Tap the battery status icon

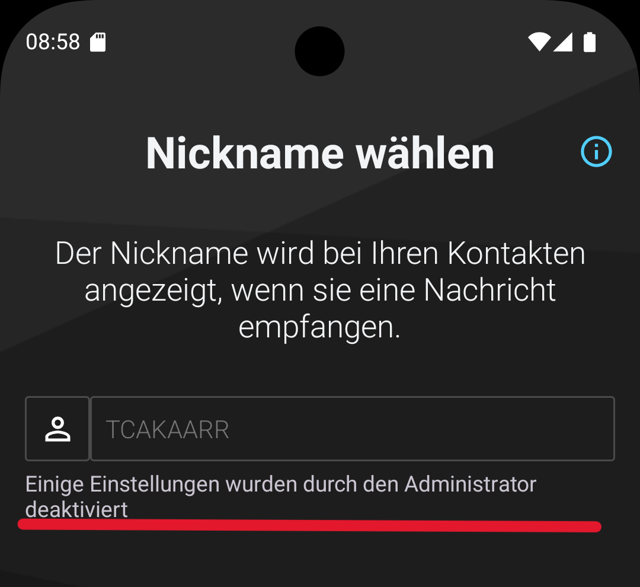click(589, 42)
